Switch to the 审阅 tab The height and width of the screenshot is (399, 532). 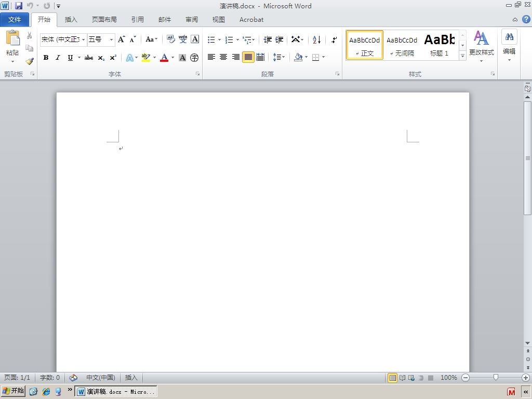[192, 20]
